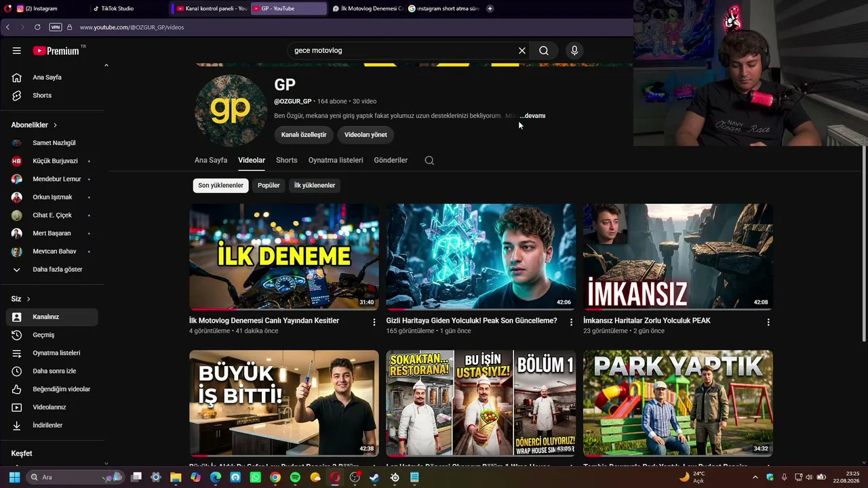Play the İMKANSIZ video thumbnail

tap(678, 257)
